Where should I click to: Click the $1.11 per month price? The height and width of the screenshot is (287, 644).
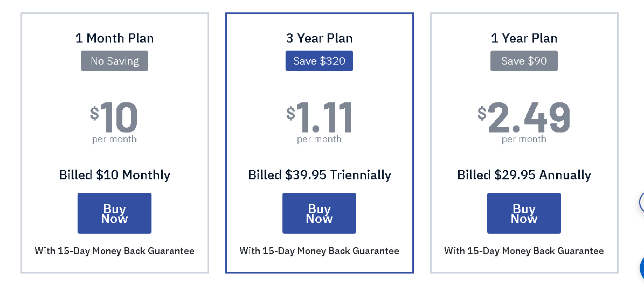click(319, 120)
